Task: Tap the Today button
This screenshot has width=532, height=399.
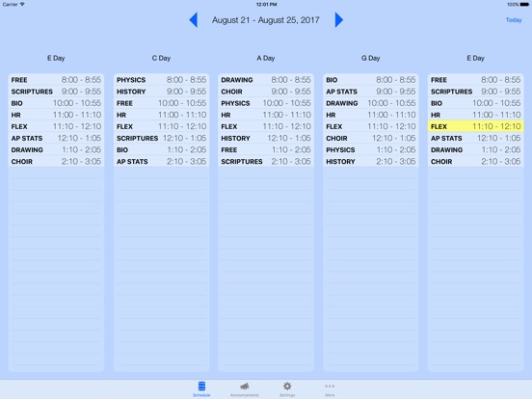Action: click(514, 20)
